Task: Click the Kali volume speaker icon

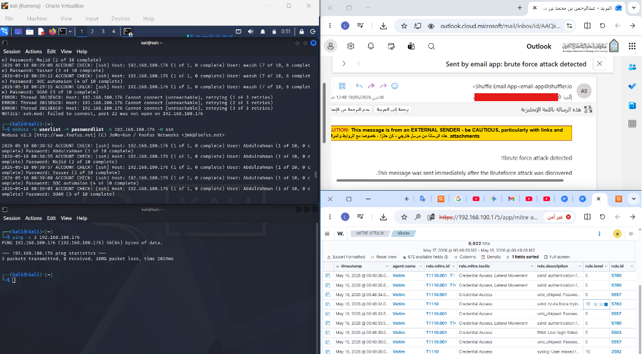Action: pyautogui.click(x=251, y=32)
